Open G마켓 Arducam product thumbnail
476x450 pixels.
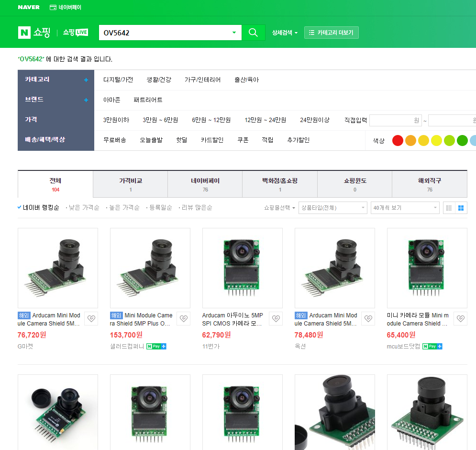(58, 268)
